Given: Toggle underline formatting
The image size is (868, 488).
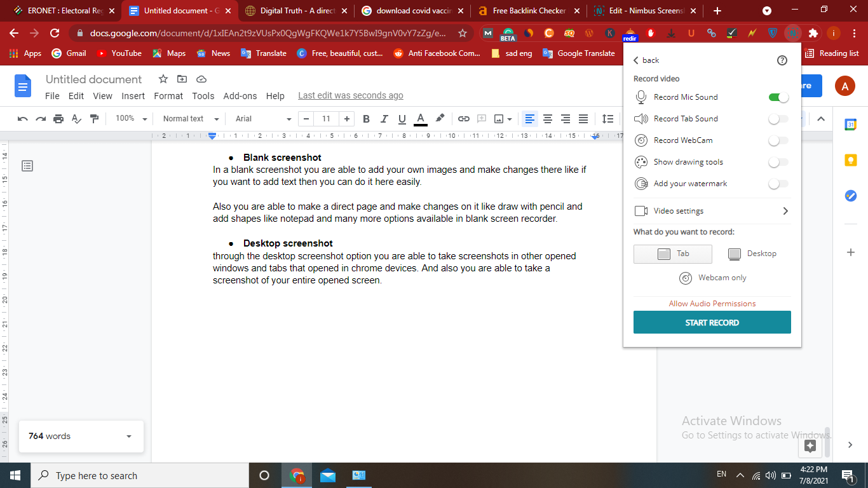Looking at the screenshot, I should [x=402, y=119].
